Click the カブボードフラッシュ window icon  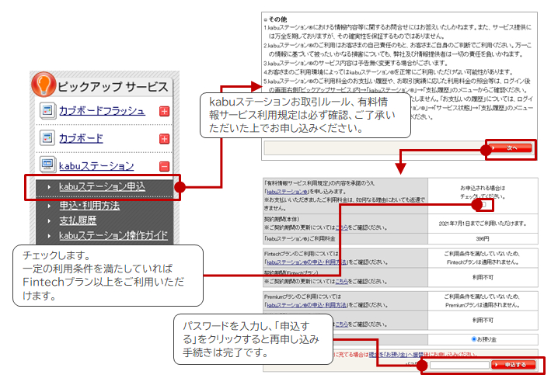[x=47, y=111]
